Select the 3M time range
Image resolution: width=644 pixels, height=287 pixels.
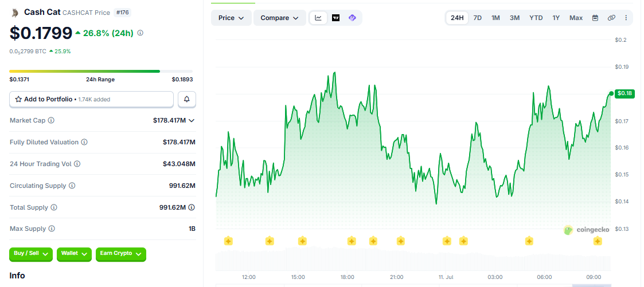pyautogui.click(x=514, y=18)
